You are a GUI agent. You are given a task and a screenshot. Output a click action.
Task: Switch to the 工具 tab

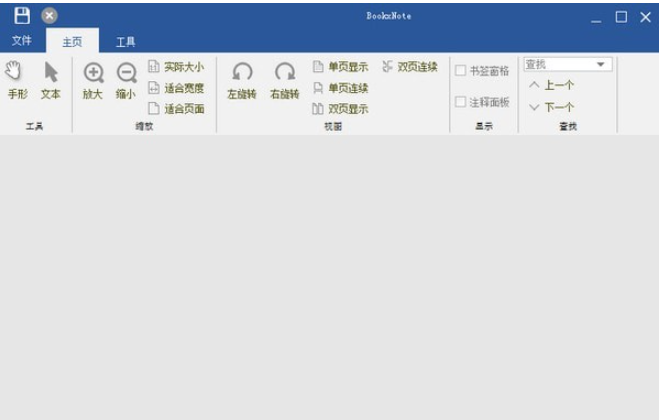tap(125, 42)
